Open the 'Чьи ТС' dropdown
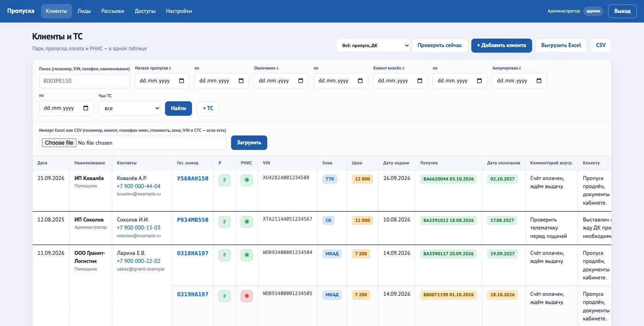The width and height of the screenshot is (644, 326). [x=130, y=108]
